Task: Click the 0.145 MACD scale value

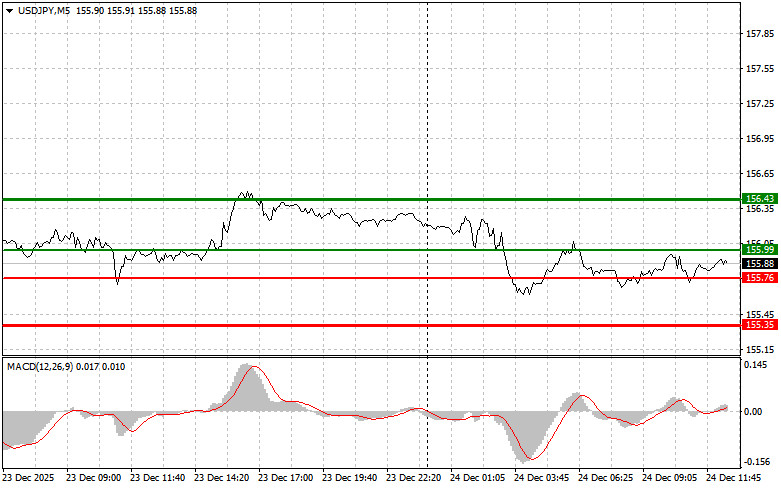Action: pyautogui.click(x=756, y=365)
